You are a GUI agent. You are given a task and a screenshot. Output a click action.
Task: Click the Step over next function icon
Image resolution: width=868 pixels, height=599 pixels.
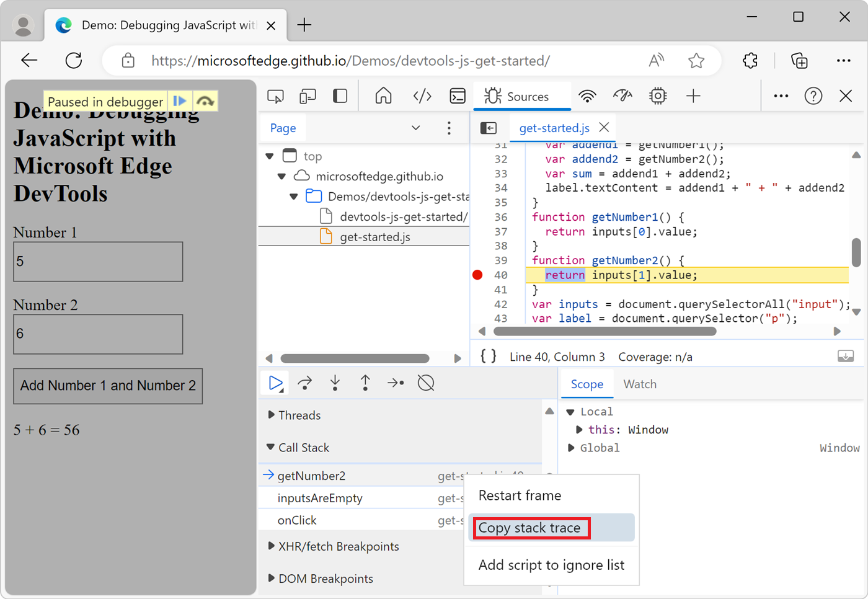pyautogui.click(x=305, y=383)
